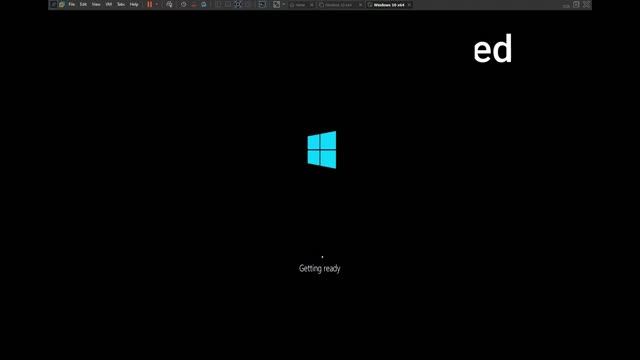Click the Getting ready text

320,268
